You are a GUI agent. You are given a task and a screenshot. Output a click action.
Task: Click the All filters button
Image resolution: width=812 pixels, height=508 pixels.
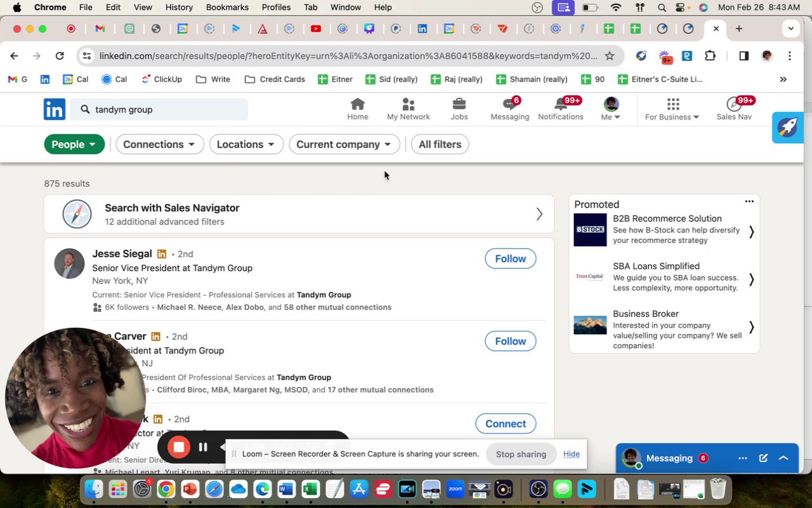pos(440,144)
